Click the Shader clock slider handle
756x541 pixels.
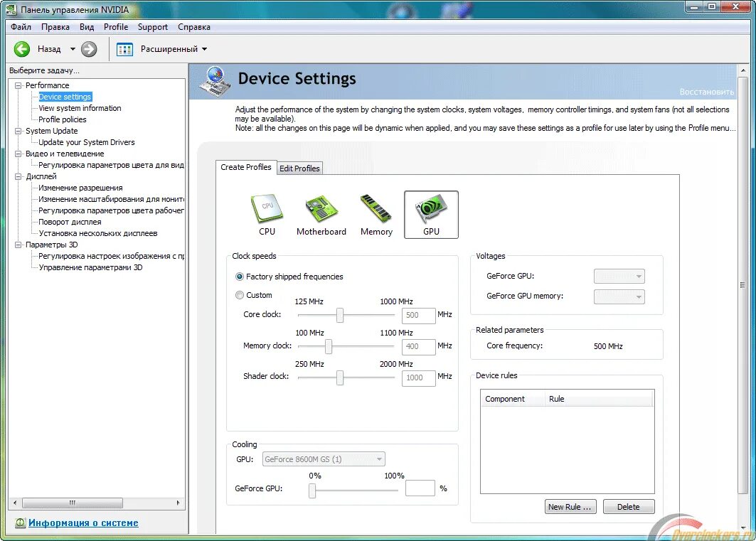click(340, 377)
